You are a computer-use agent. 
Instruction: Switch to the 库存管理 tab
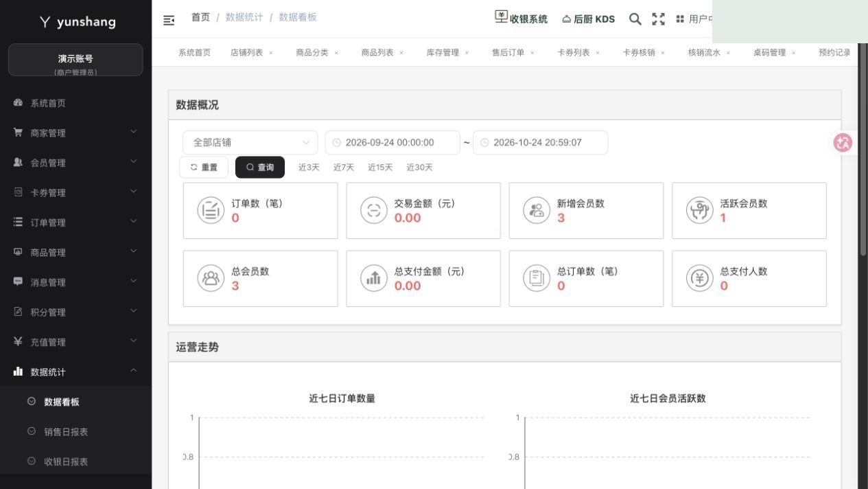(443, 53)
